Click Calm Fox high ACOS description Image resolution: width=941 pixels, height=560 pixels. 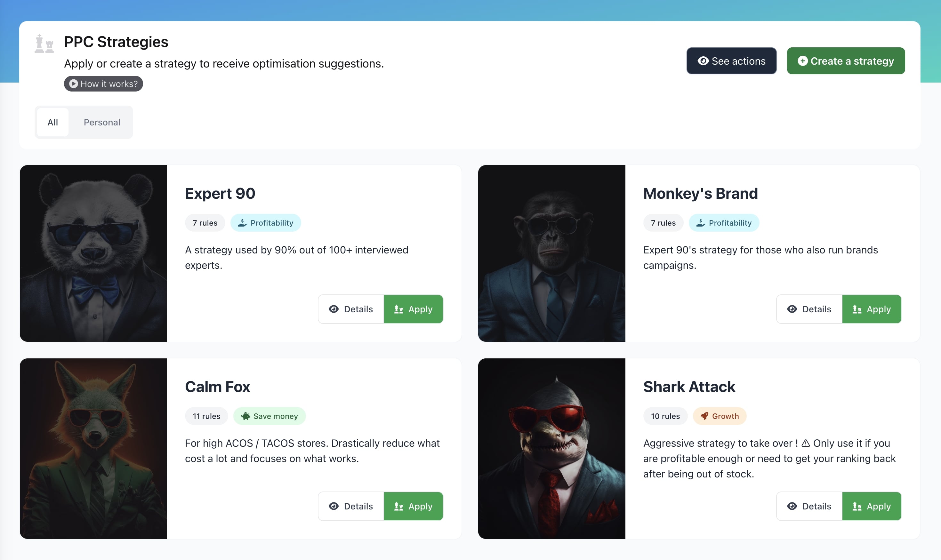[x=312, y=451]
